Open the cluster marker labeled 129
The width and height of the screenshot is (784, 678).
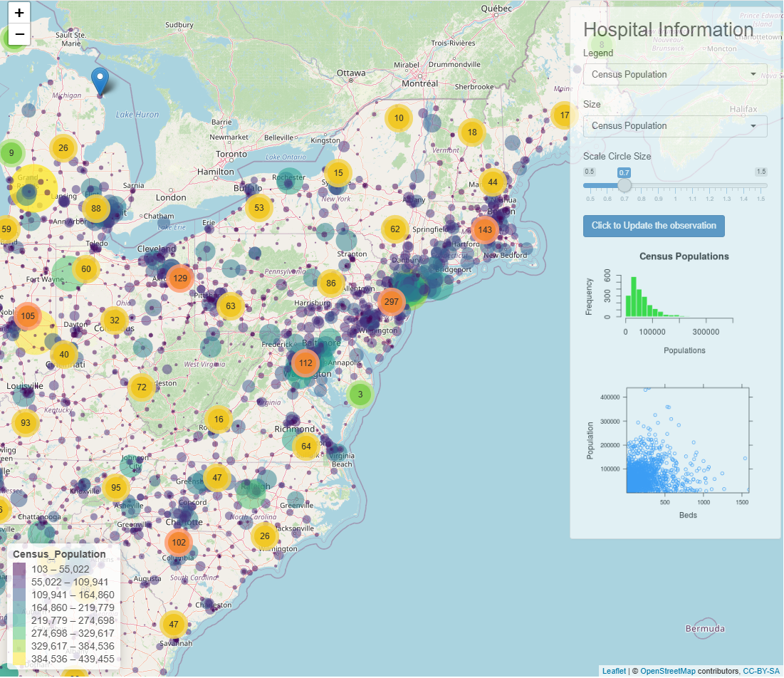coord(180,278)
